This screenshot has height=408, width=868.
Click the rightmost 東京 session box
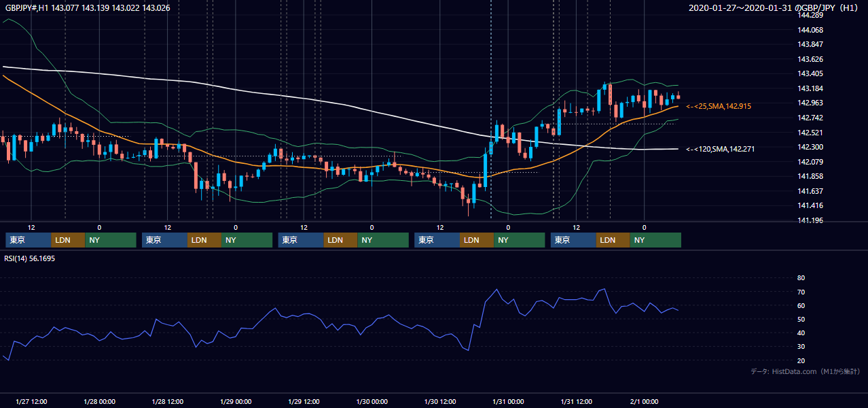(x=574, y=240)
